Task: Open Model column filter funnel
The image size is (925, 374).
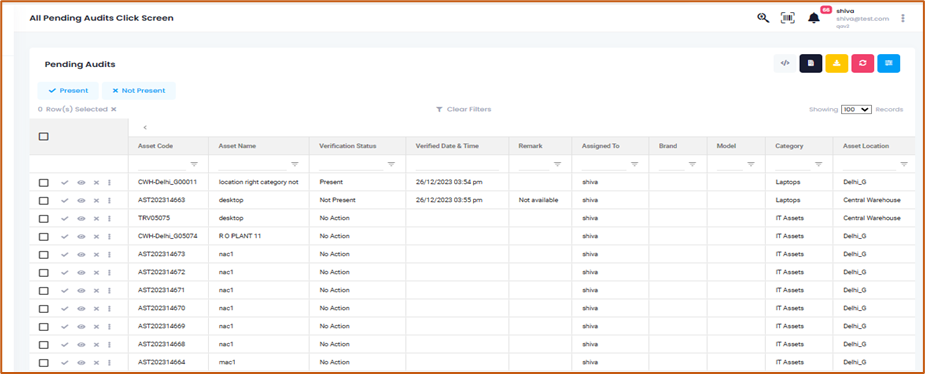Action: point(750,164)
